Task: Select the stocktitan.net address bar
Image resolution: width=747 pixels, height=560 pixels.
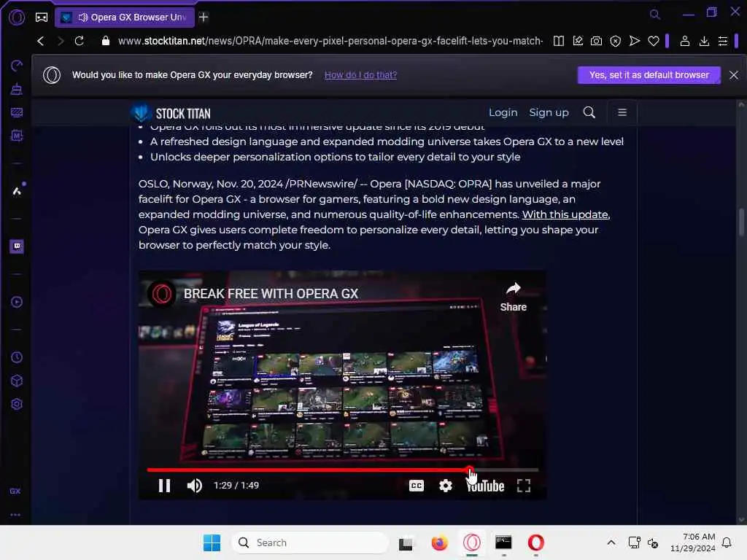Action: pyautogui.click(x=330, y=41)
